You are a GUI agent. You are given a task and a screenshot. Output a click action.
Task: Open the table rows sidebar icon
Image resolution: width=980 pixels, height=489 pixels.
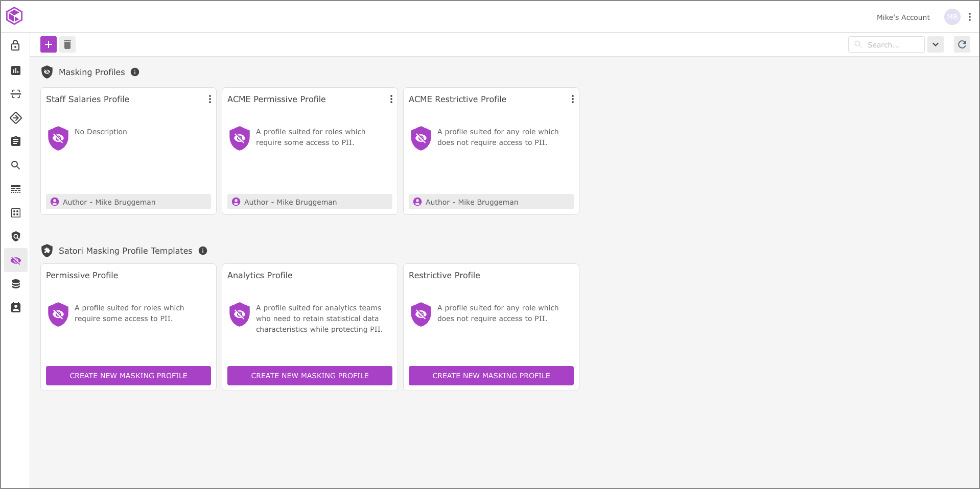pos(16,189)
